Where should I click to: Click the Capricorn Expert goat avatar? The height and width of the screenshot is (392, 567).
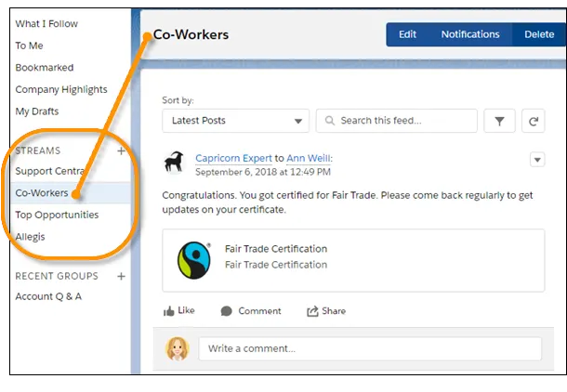(x=174, y=162)
